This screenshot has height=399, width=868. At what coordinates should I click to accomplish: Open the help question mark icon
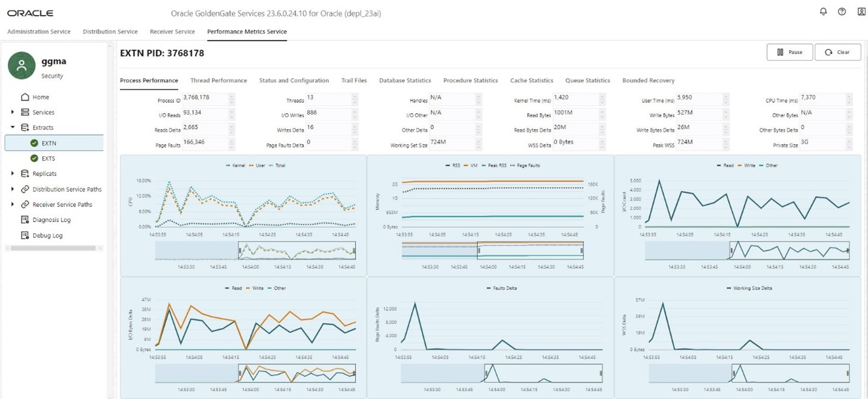pyautogui.click(x=842, y=12)
